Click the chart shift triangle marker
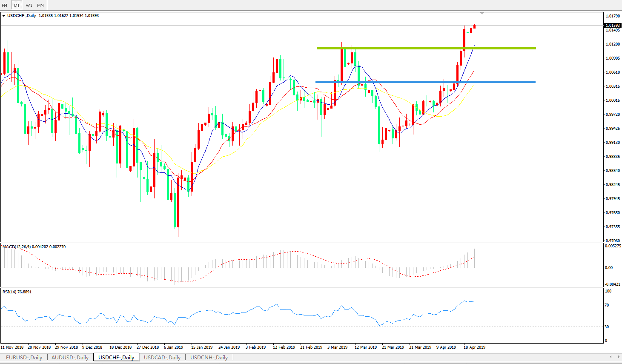The height and width of the screenshot is (364, 622). 482,14
